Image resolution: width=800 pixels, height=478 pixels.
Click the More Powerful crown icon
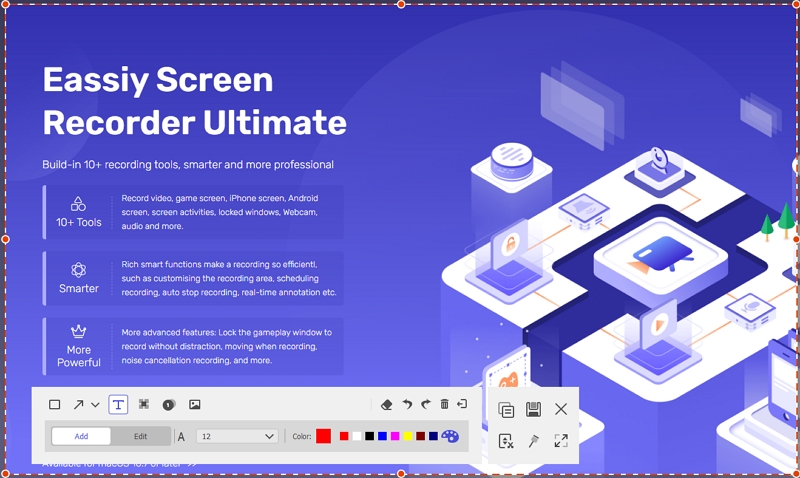[78, 332]
